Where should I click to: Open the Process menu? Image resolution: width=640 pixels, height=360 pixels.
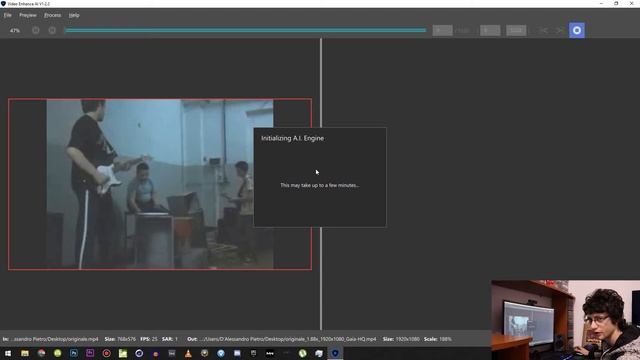(52, 15)
